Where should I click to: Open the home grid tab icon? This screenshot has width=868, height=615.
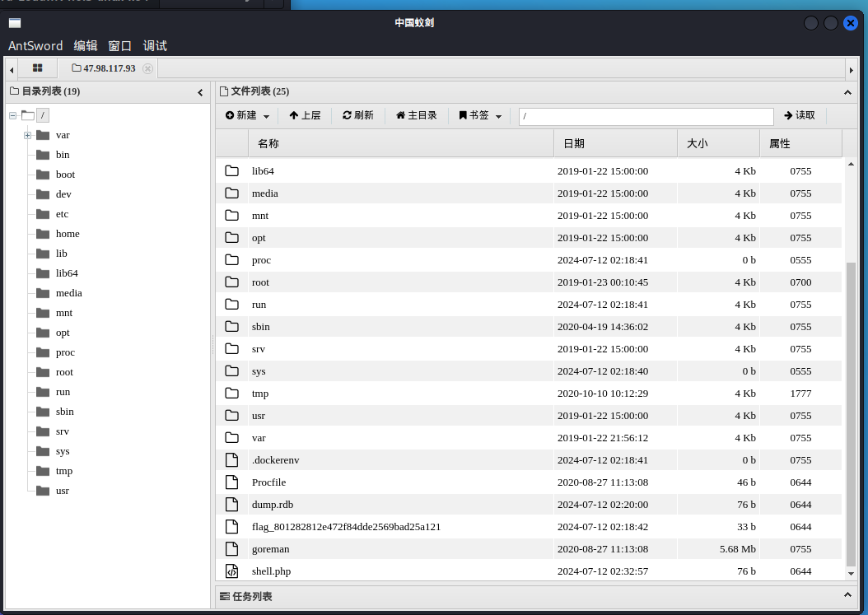point(37,68)
